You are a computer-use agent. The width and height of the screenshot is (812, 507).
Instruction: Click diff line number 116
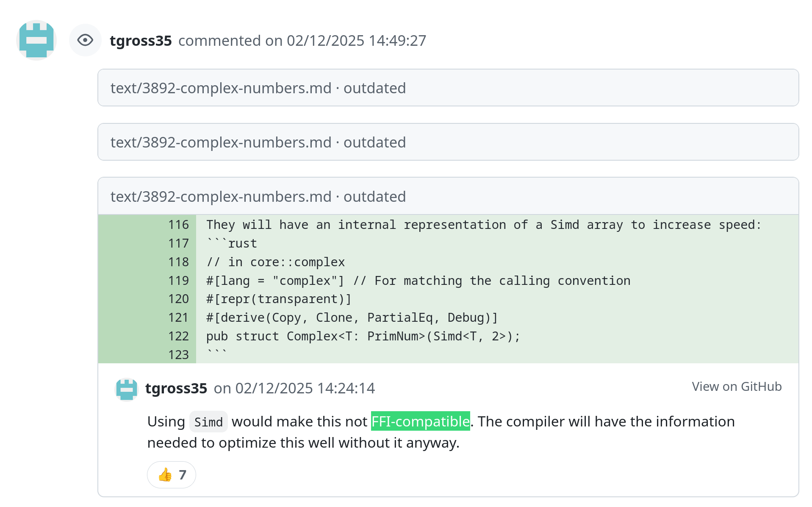pyautogui.click(x=178, y=225)
